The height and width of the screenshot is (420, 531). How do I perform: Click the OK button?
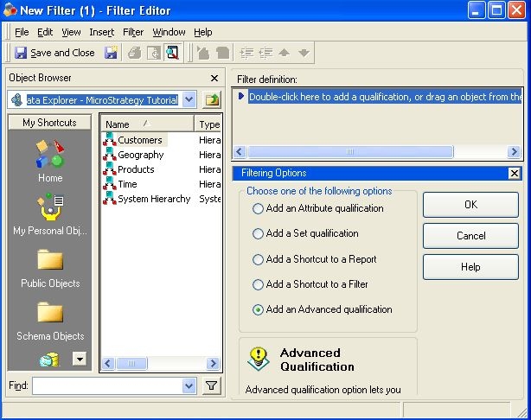click(x=470, y=205)
